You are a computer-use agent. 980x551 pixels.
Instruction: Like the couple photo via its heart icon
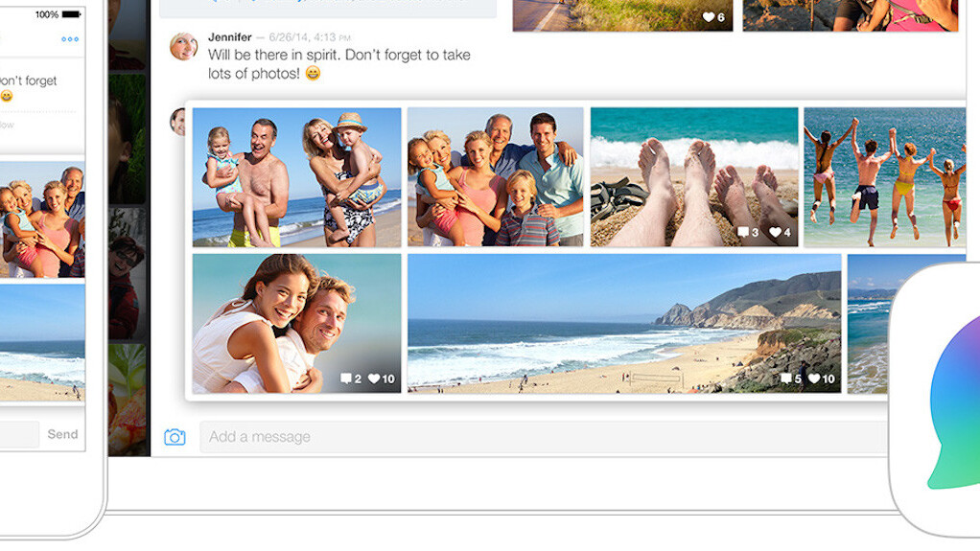[x=374, y=379]
